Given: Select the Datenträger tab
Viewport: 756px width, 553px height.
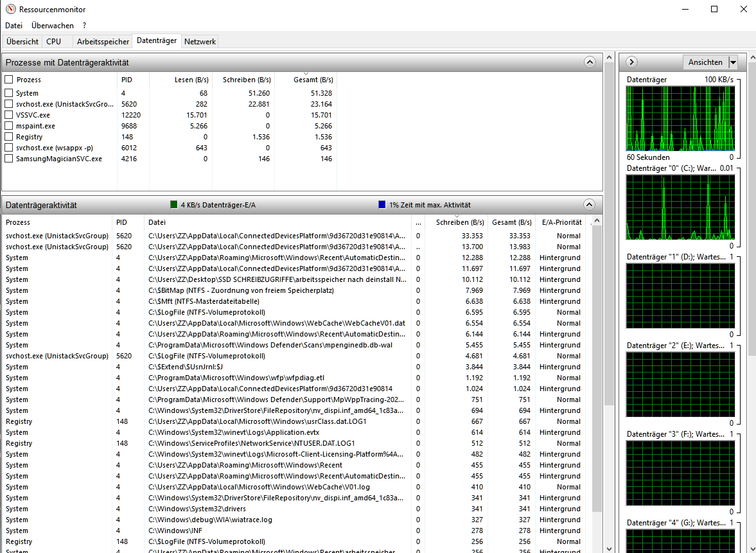Looking at the screenshot, I should pyautogui.click(x=157, y=40).
